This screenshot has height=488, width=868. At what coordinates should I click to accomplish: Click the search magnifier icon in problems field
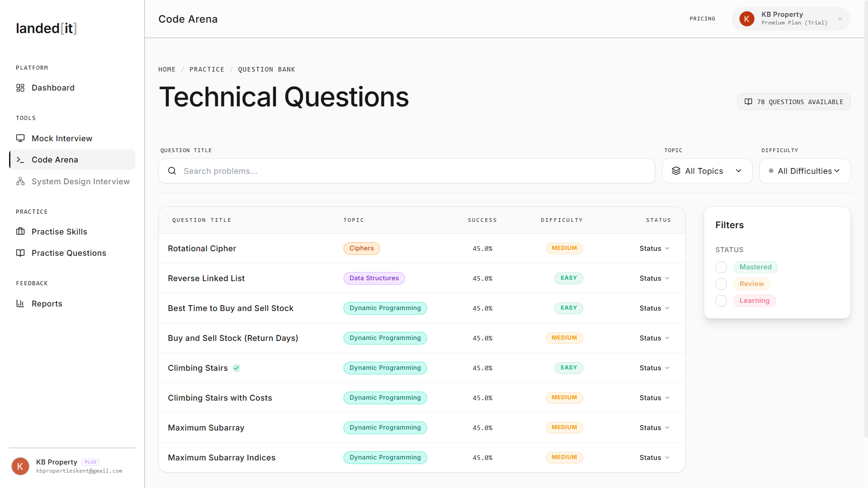point(172,171)
